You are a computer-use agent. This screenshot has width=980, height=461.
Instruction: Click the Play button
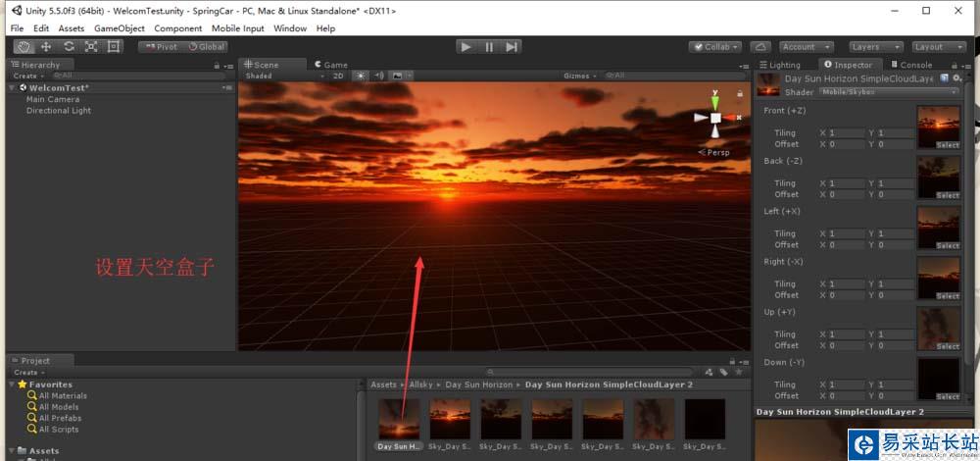[465, 46]
